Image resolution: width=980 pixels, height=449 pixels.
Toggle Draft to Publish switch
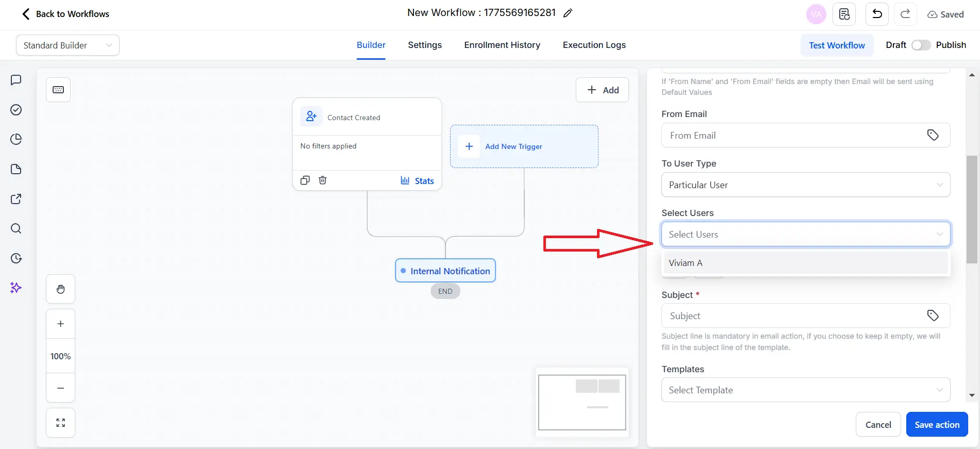(x=921, y=45)
